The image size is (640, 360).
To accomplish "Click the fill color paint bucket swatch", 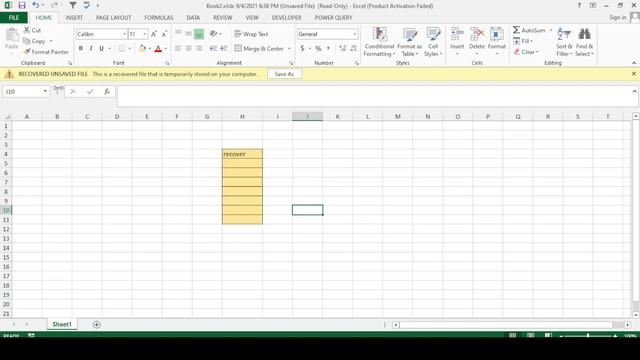I will pyautogui.click(x=142, y=49).
